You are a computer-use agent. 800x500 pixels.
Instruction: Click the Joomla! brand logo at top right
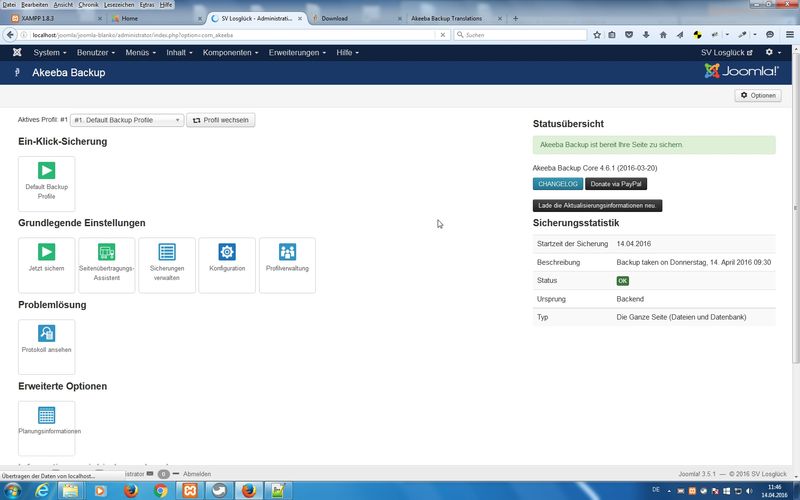[x=741, y=71]
